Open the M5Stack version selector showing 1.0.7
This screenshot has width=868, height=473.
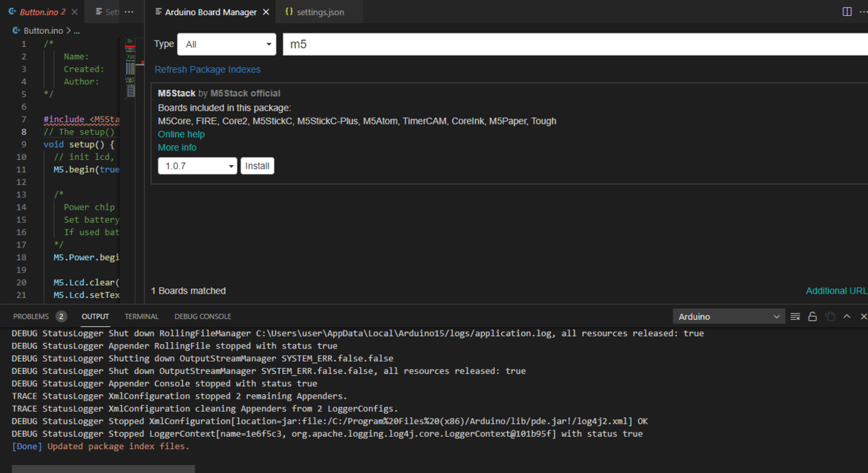point(197,166)
